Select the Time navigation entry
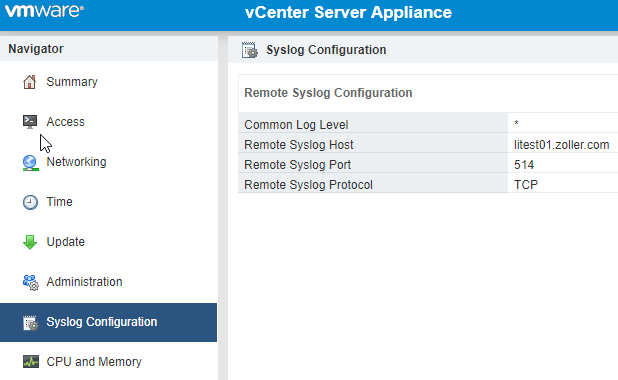 pyautogui.click(x=60, y=202)
